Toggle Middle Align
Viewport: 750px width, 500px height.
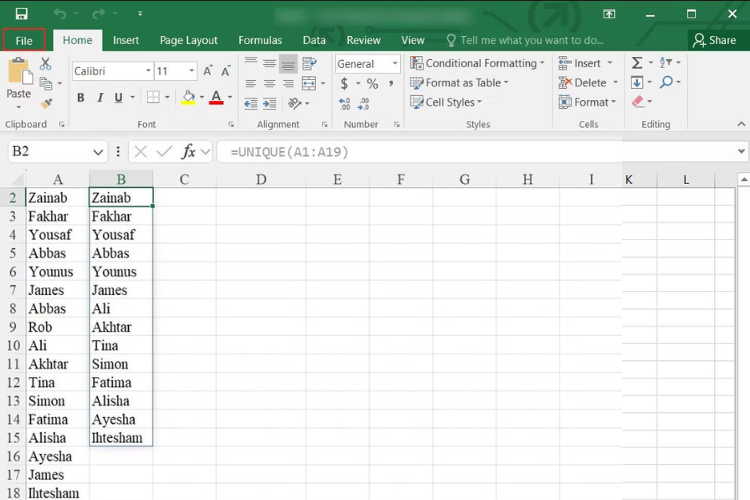tap(269, 63)
